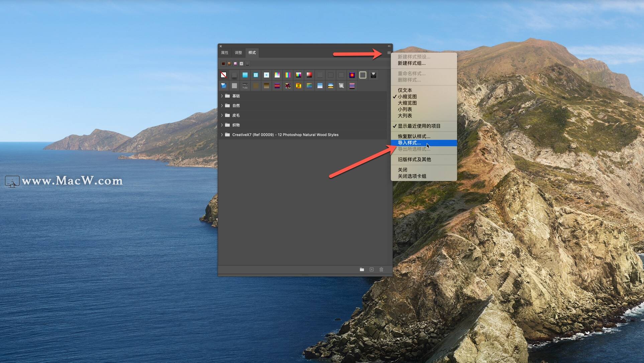This screenshot has width=644, height=363.
Task: Apply the blue glass style thumbnail
Action: [x=224, y=86]
